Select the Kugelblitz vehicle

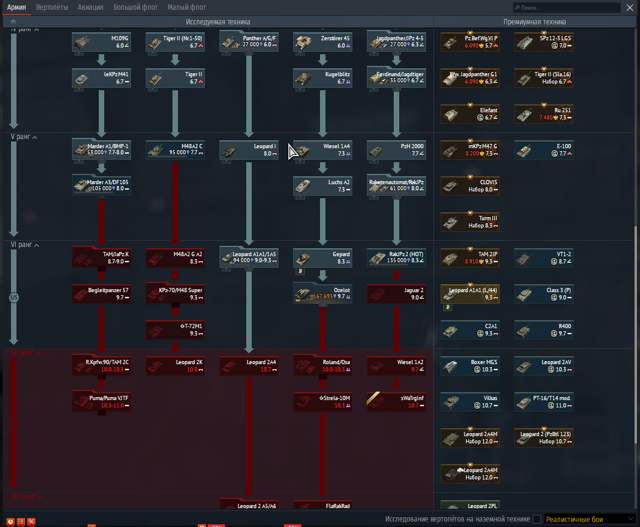(x=322, y=78)
